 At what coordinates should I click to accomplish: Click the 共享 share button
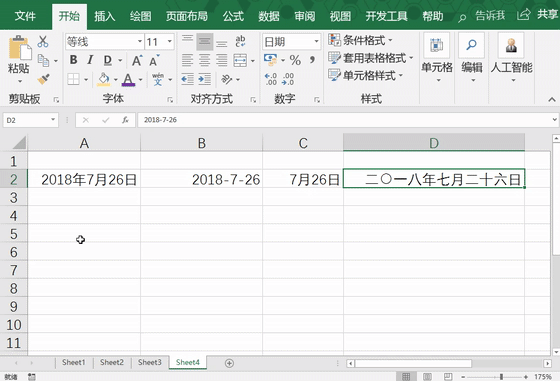coord(538,15)
